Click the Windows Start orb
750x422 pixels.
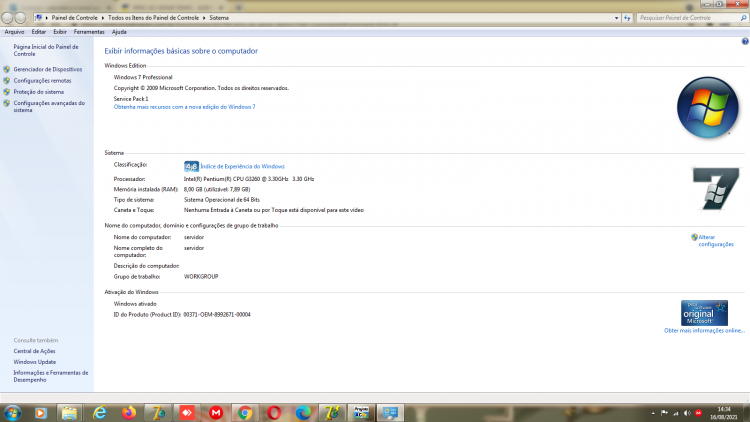tap(12, 413)
